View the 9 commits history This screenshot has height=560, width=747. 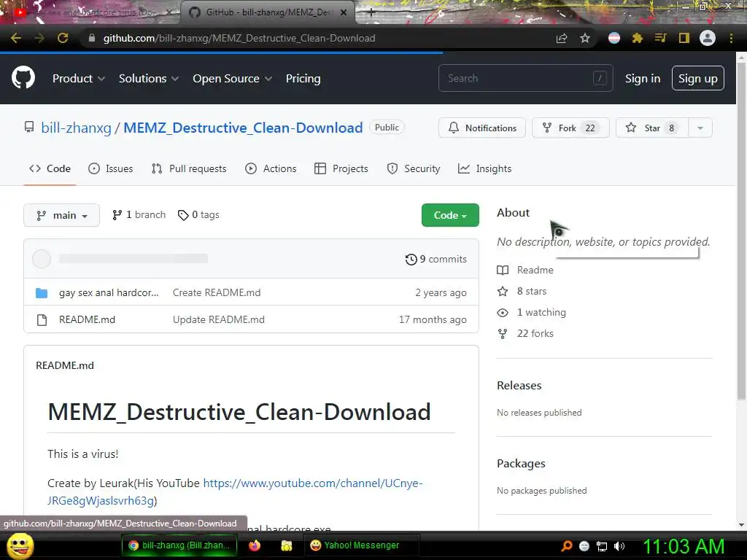[436, 259]
